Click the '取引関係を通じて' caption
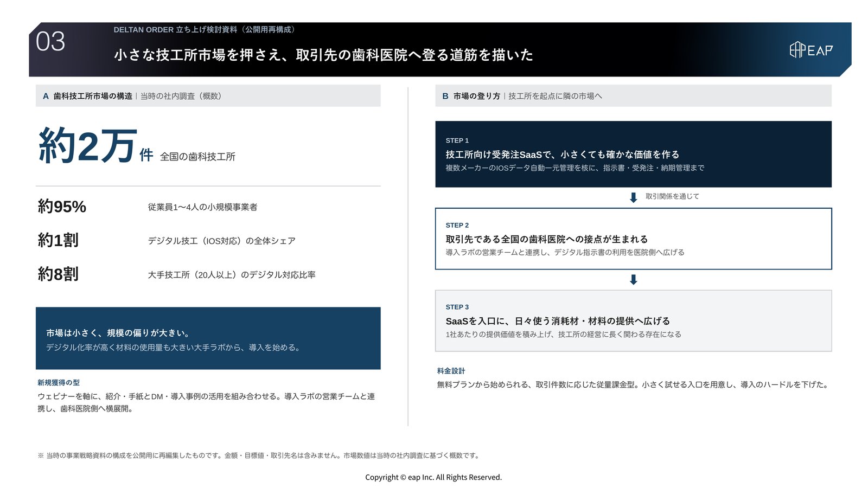Viewport: 868px width, 488px height. click(672, 196)
